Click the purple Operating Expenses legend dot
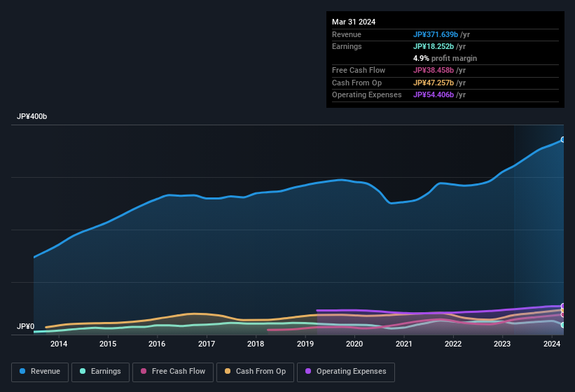 pos(308,372)
